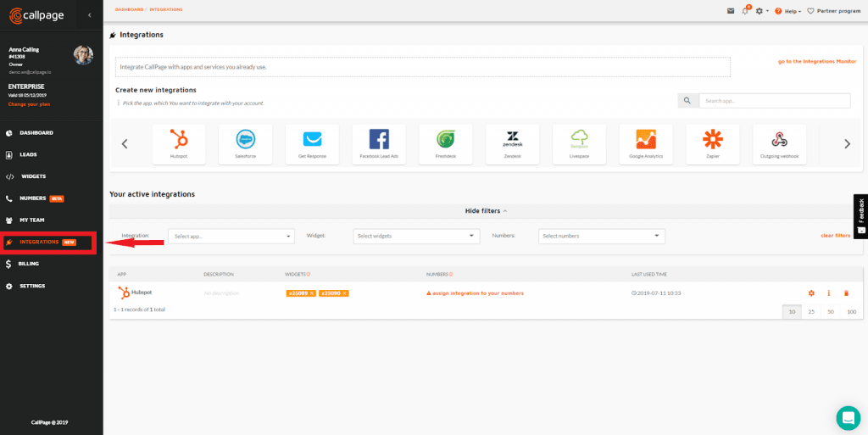Choose the Livespace integration card

click(579, 144)
